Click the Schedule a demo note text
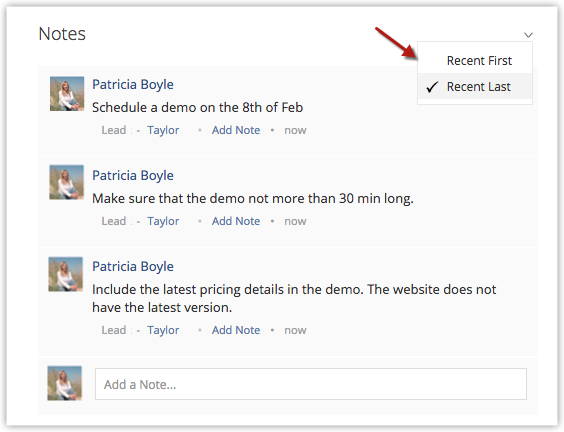The height and width of the screenshot is (432, 564). click(x=197, y=107)
